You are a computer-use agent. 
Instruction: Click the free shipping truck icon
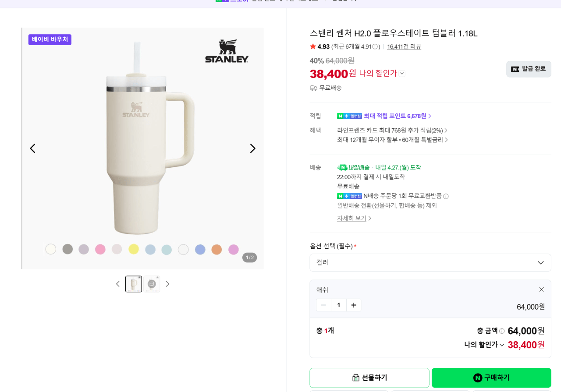(313, 88)
